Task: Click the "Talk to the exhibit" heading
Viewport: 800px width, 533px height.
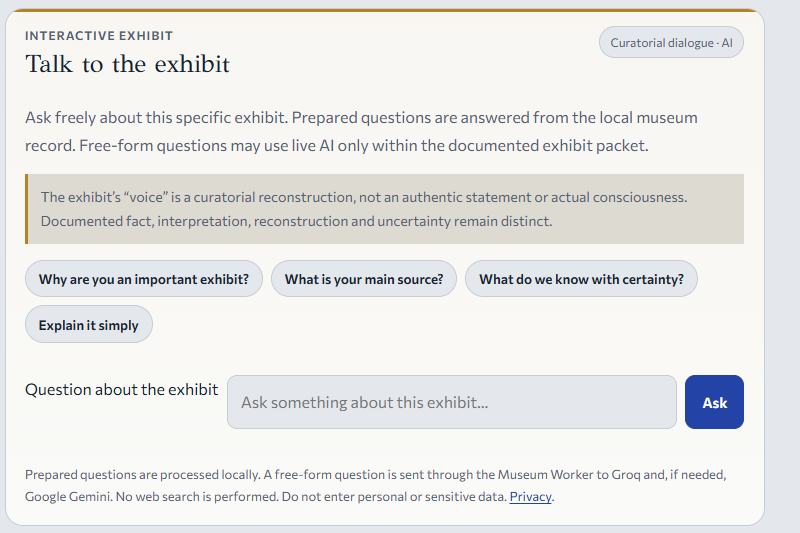Action: point(128,65)
